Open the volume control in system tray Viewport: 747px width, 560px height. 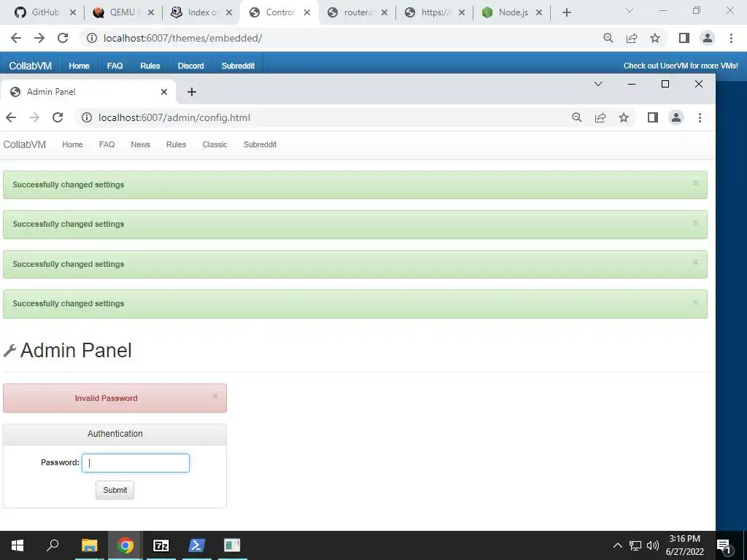click(653, 545)
